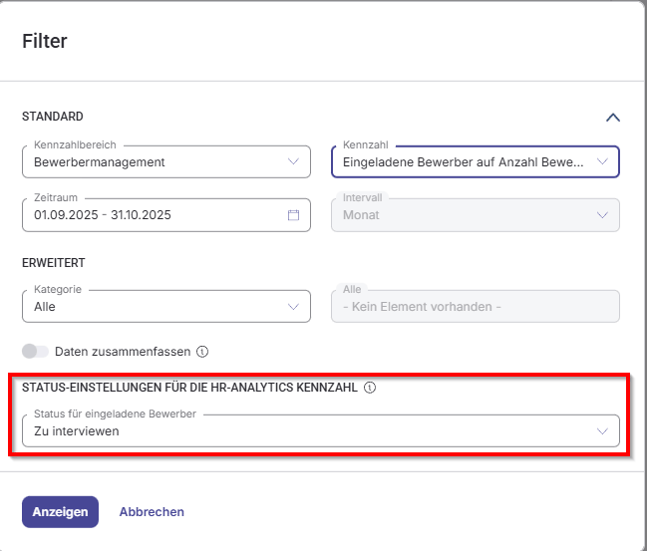Open the Zu interviewen status dropdown
This screenshot has height=551, width=647.
pos(300,431)
